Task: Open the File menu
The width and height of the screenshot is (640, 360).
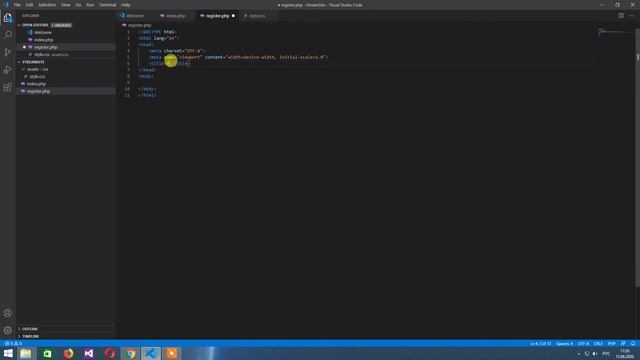Action: point(17,5)
